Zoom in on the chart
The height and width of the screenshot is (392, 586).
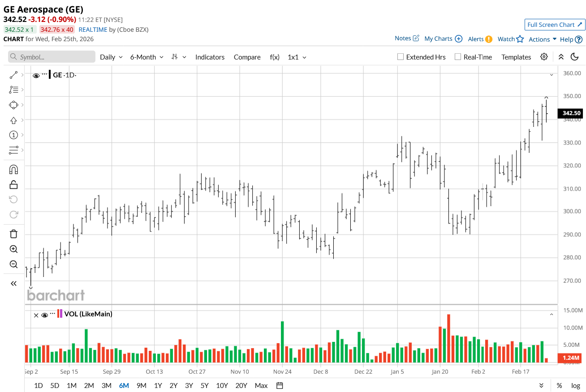click(13, 249)
